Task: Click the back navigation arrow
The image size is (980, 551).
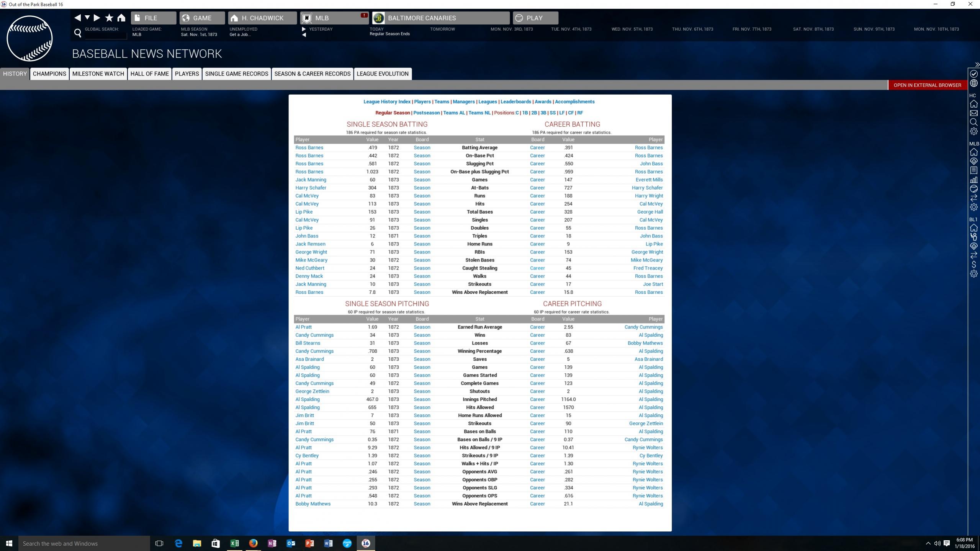Action: click(x=77, y=18)
